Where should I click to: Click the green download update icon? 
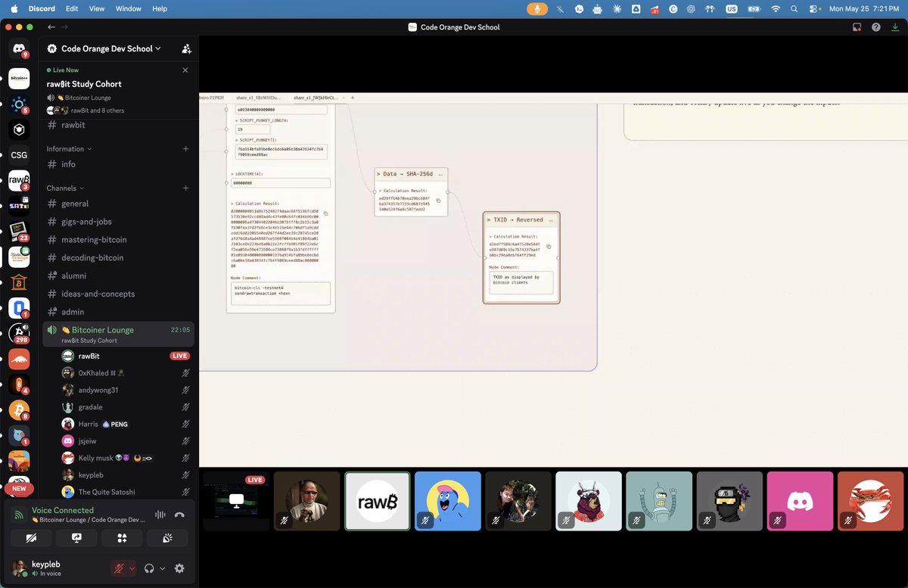[894, 26]
